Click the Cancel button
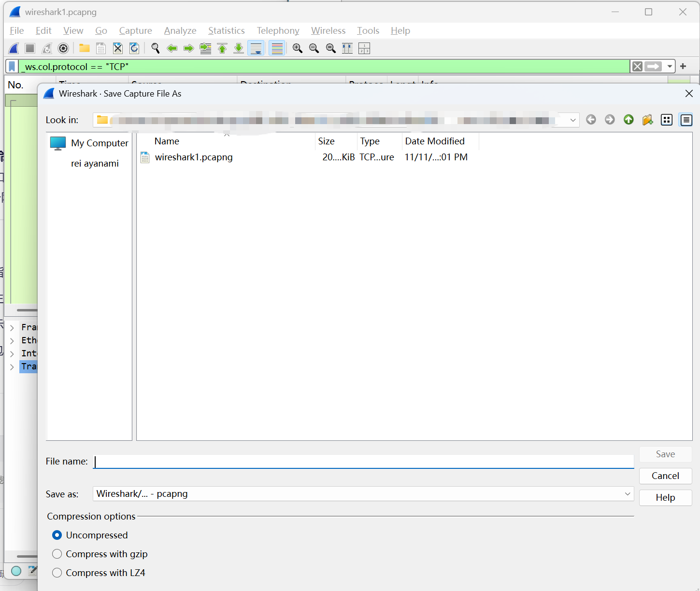Image resolution: width=700 pixels, height=591 pixels. click(665, 476)
